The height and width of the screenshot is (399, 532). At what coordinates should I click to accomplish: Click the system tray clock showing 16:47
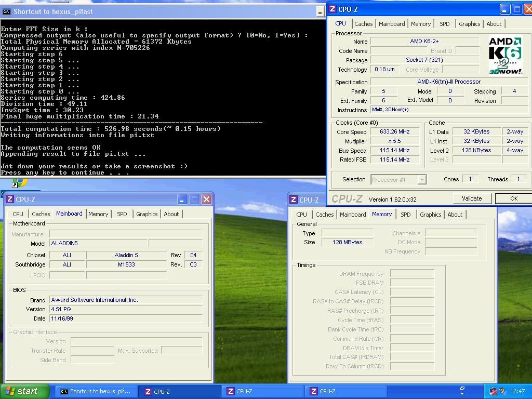517,391
